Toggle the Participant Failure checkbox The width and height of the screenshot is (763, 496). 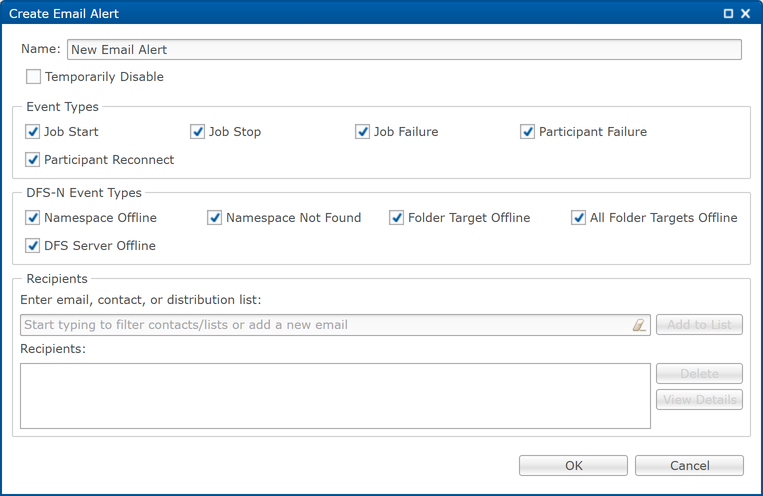point(527,131)
